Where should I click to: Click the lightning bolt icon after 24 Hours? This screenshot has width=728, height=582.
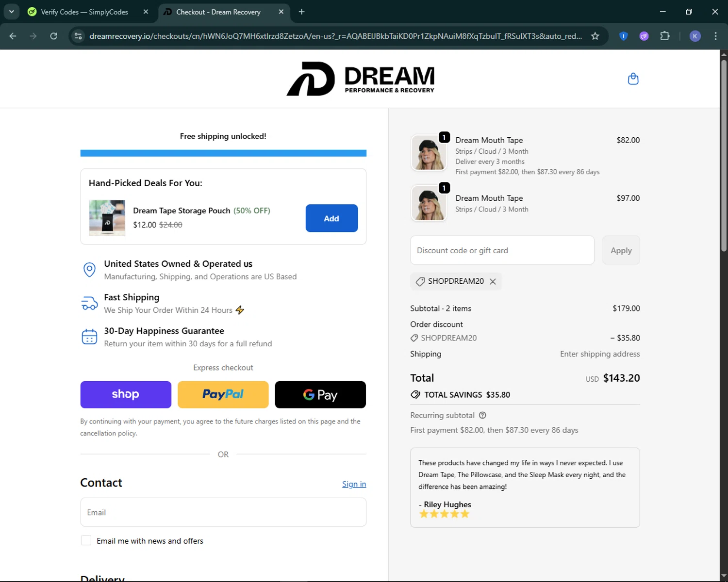click(x=240, y=310)
